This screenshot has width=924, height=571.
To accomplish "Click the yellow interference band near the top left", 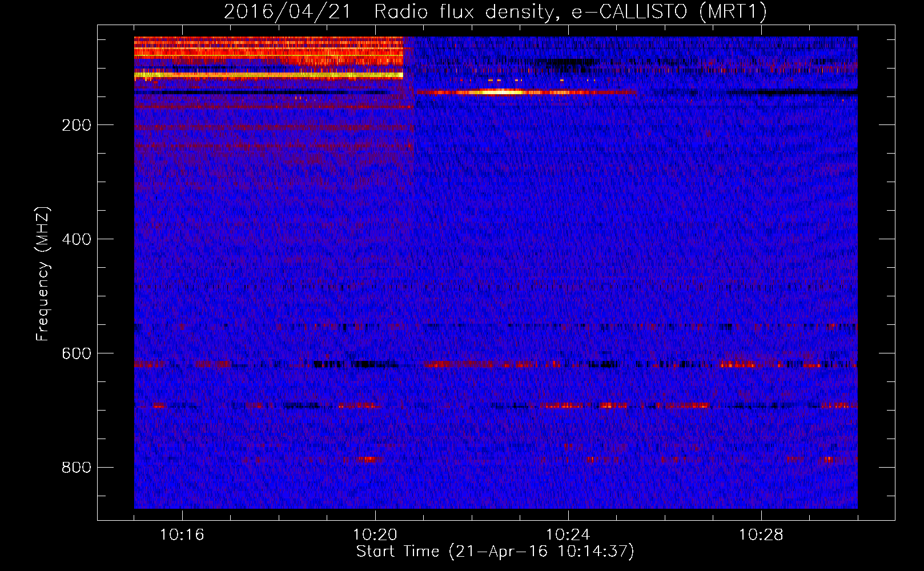I will click(268, 75).
